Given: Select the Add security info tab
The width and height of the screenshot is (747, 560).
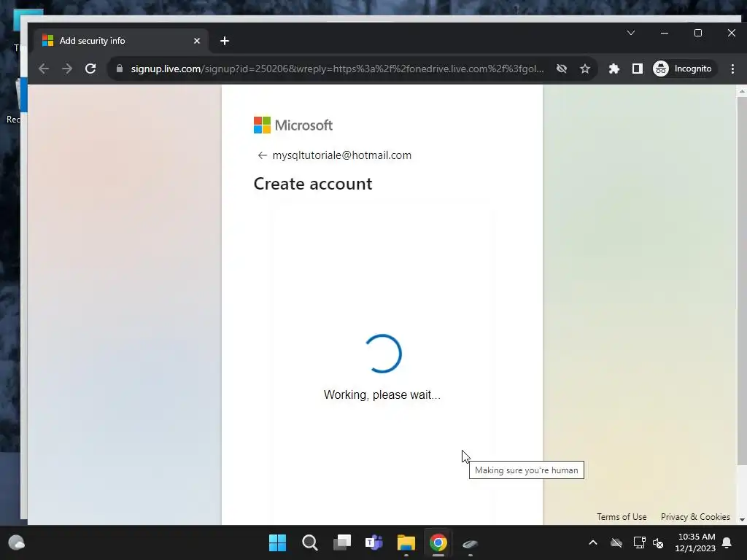Looking at the screenshot, I should (122, 41).
